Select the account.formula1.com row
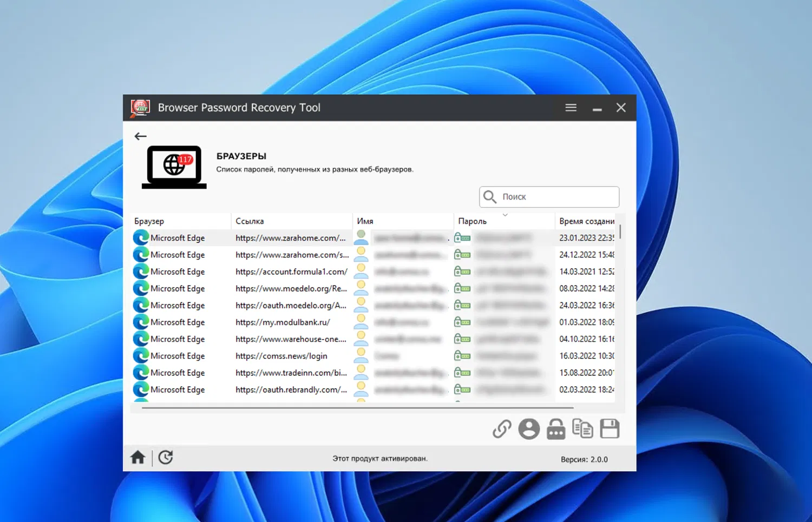 click(374, 272)
